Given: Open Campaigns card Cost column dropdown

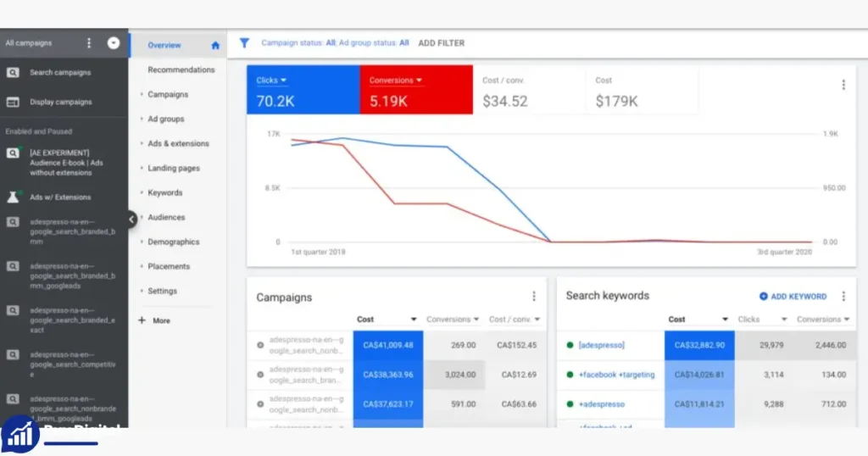Looking at the screenshot, I should pyautogui.click(x=413, y=320).
